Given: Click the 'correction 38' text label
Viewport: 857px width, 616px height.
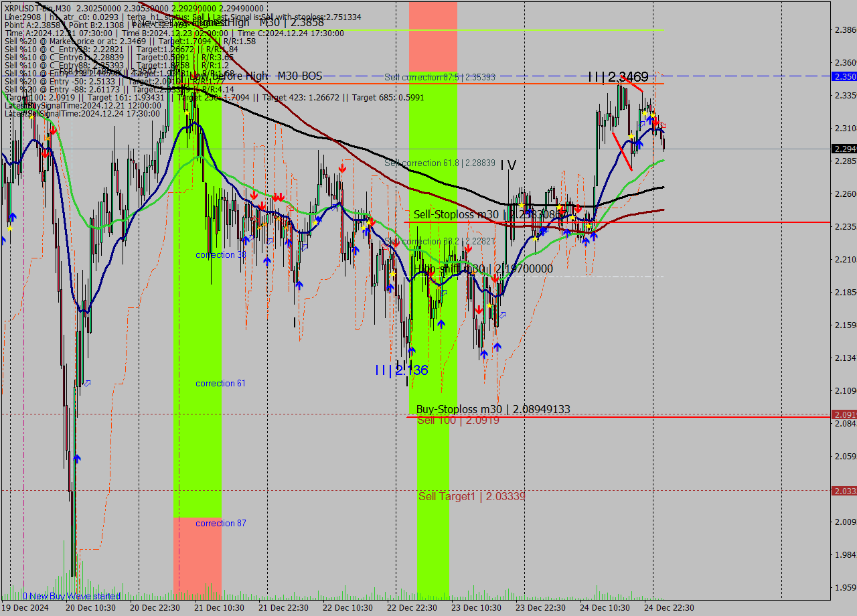Looking at the screenshot, I should click(220, 255).
